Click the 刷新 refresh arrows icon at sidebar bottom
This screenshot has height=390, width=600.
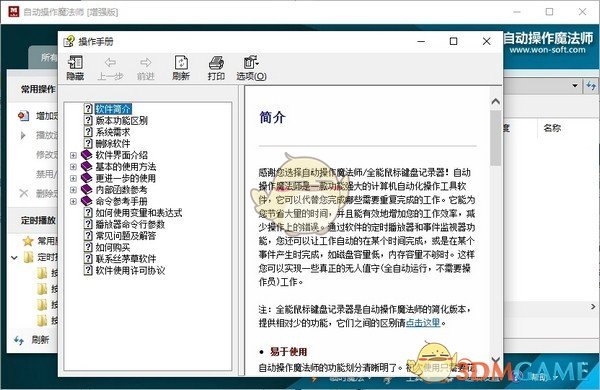coord(19,340)
